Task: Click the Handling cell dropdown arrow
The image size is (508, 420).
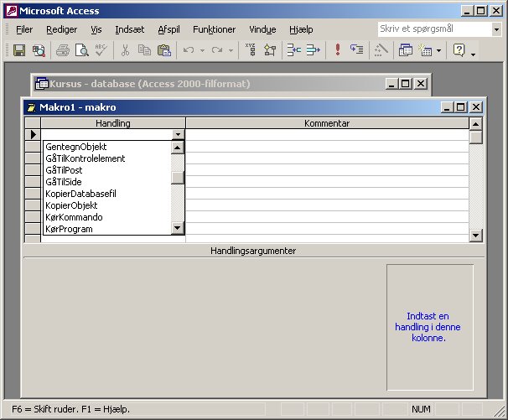Action: pos(178,134)
